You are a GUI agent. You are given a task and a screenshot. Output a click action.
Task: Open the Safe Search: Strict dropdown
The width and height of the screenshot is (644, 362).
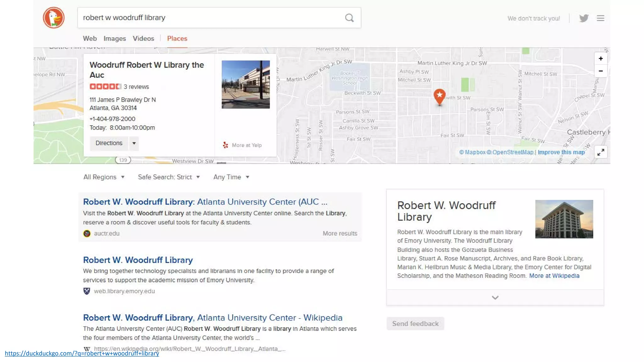click(169, 177)
